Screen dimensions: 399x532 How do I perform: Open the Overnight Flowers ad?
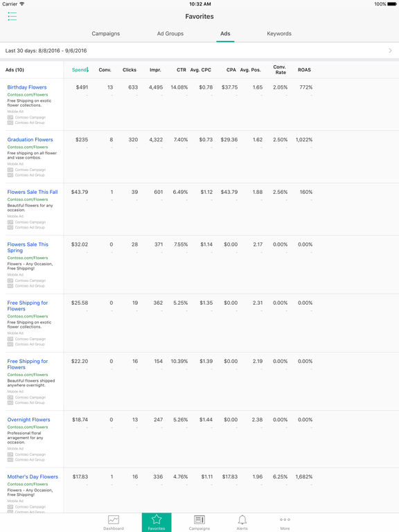(x=28, y=420)
